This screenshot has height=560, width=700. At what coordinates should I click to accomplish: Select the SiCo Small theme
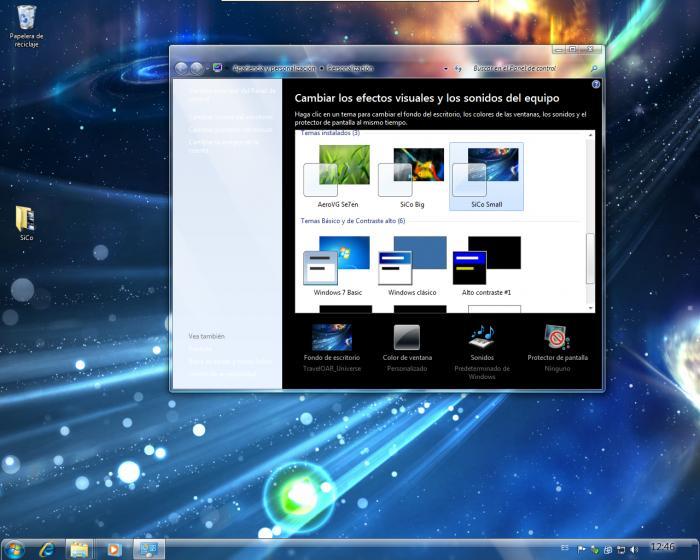pos(486,176)
